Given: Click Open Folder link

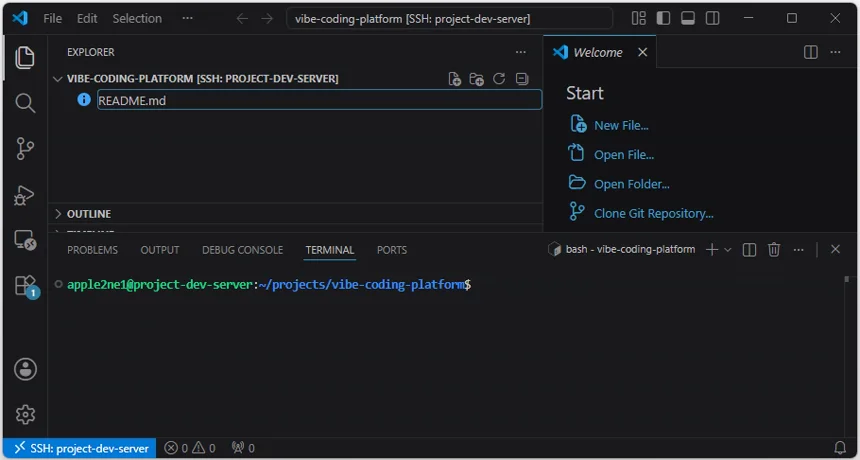Looking at the screenshot, I should coord(632,184).
